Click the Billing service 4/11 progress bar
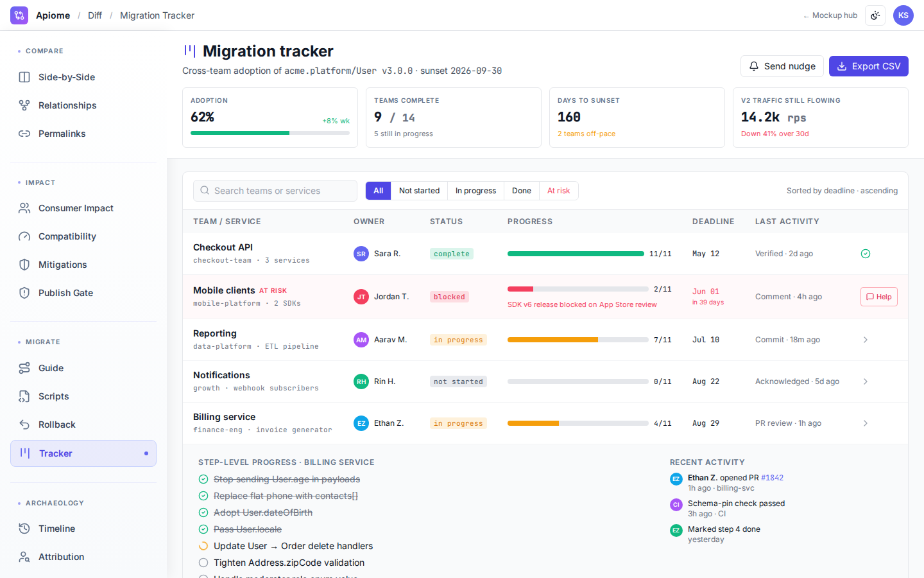The height and width of the screenshot is (578, 924). coord(578,423)
